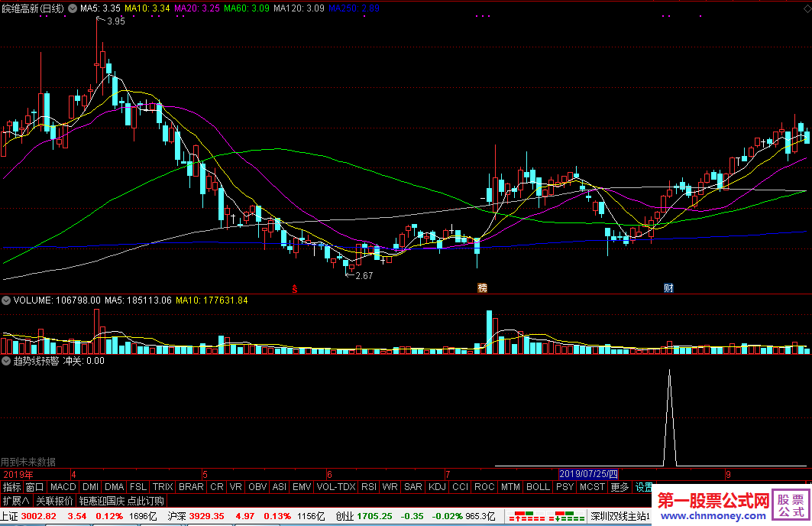The height and width of the screenshot is (526, 812).
Task: Click the 钜惠迎国庆 点此订购 promo link
Action: coord(121,501)
